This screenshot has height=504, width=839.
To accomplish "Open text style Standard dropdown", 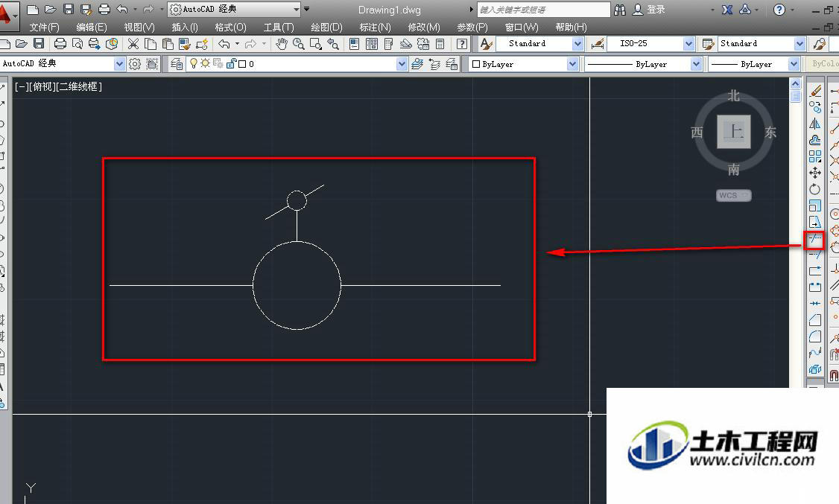I will point(577,44).
